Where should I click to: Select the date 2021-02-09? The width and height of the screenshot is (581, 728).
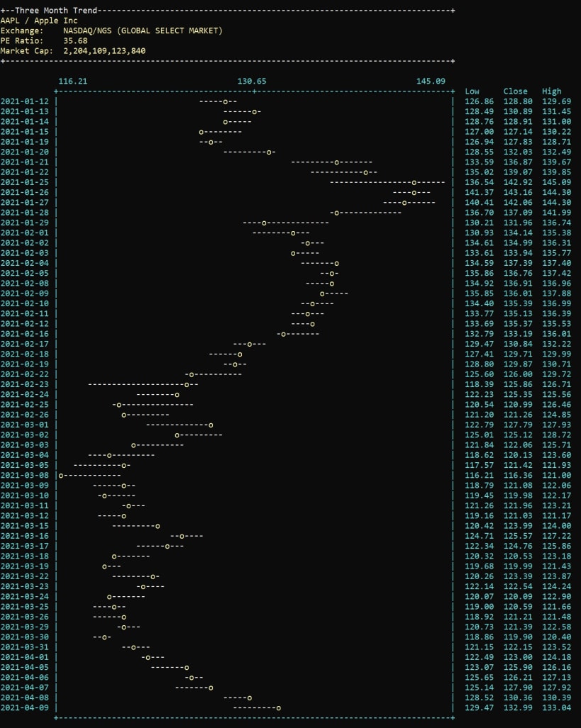[25, 293]
